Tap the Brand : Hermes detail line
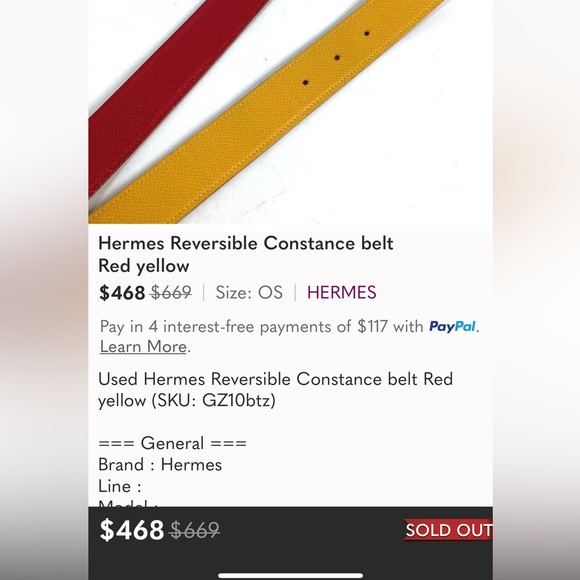Image resolution: width=580 pixels, height=580 pixels. pos(160,465)
